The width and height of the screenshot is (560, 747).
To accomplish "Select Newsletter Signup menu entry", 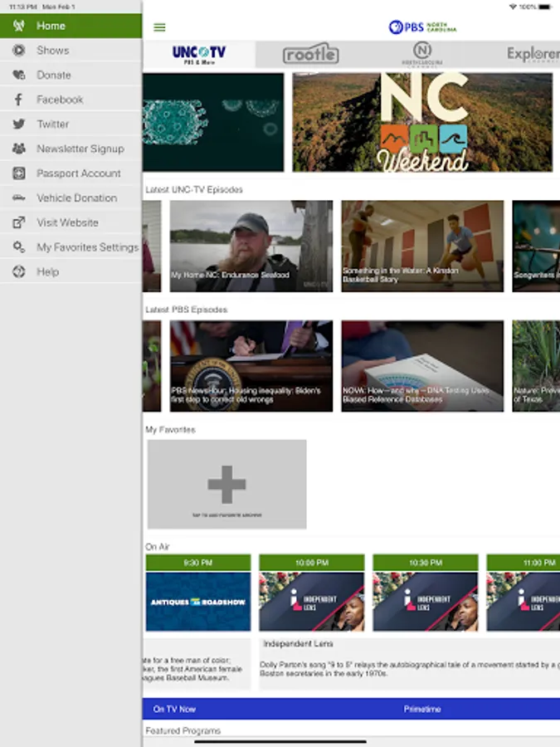I will click(x=71, y=149).
